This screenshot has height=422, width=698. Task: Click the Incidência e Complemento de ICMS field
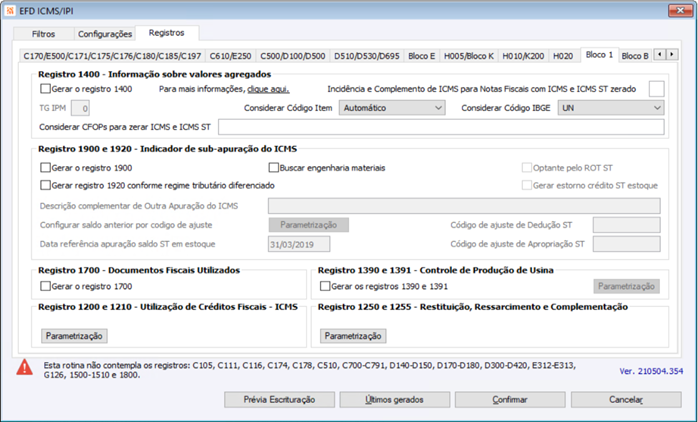coord(657,89)
